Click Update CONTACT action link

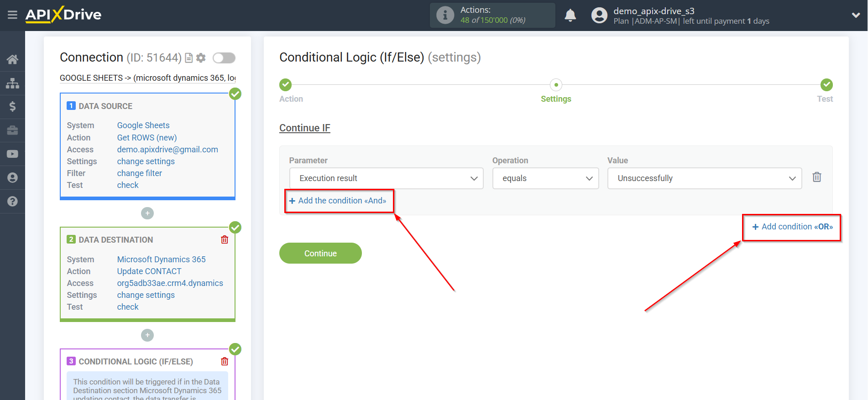pos(149,271)
